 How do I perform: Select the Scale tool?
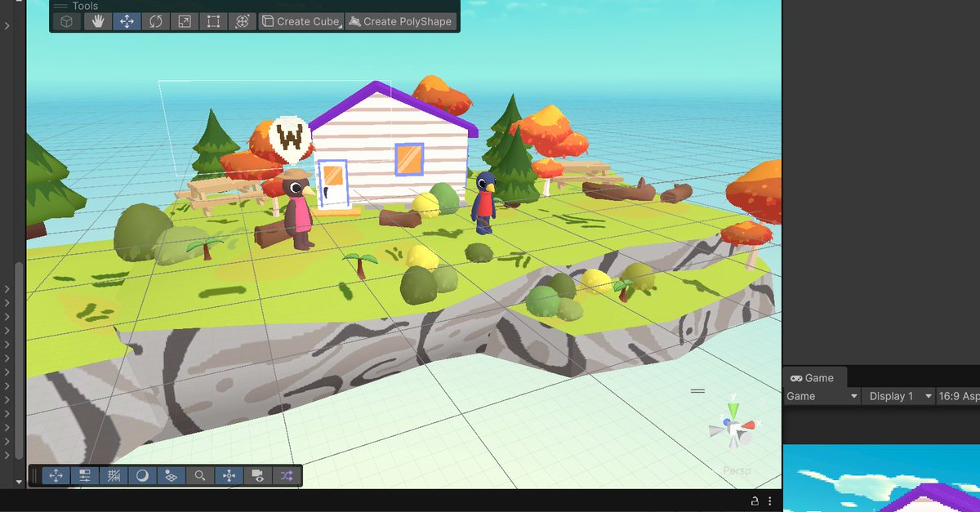(x=185, y=21)
